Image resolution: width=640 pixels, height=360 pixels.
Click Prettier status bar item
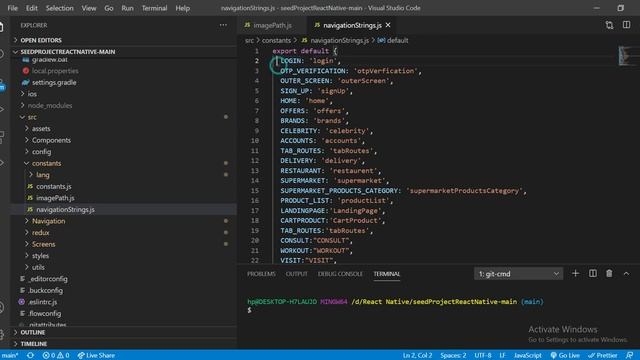pos(602,355)
